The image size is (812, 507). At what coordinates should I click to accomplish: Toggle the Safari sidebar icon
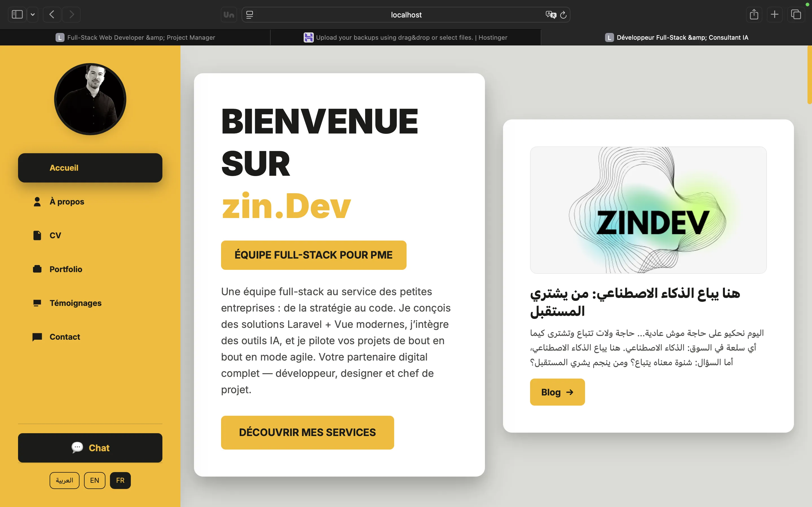16,14
